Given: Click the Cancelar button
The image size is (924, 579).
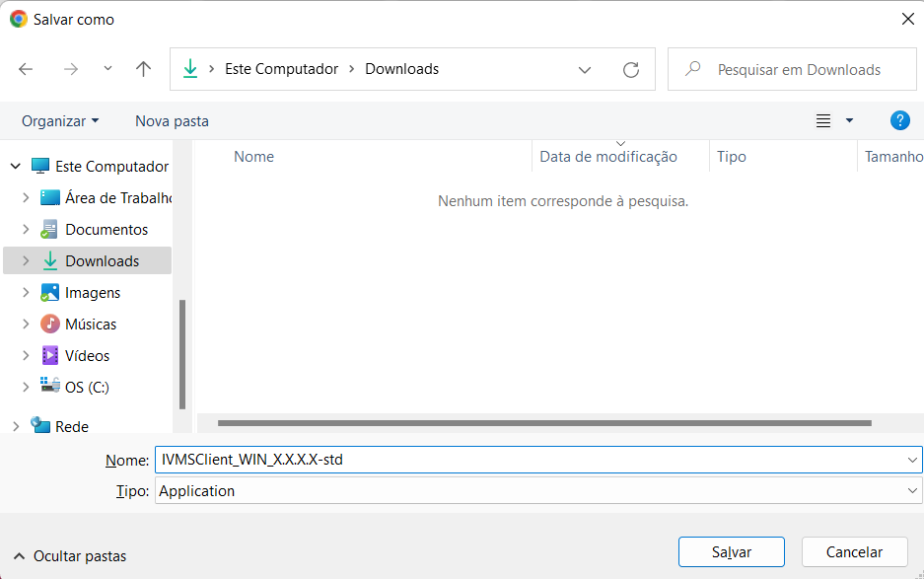Looking at the screenshot, I should click(854, 552).
